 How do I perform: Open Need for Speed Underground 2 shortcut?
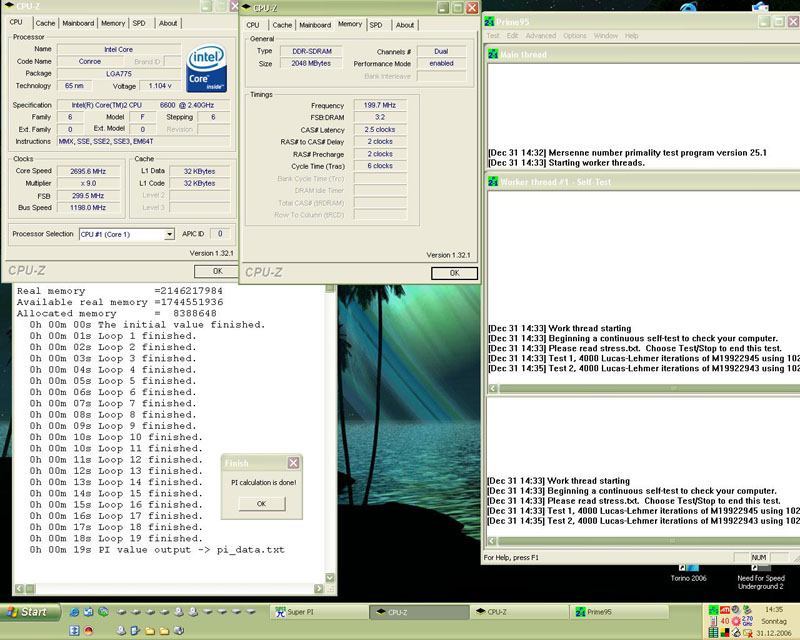(760, 577)
